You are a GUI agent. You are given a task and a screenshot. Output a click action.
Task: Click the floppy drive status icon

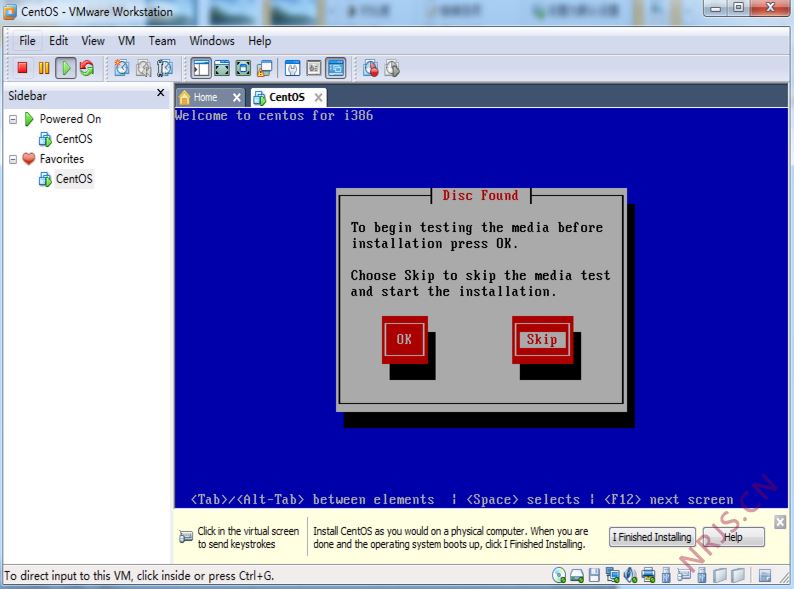(594, 575)
